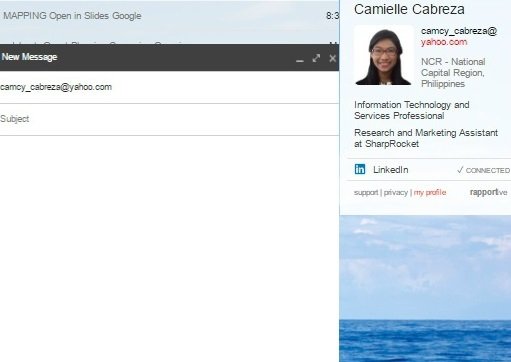Open the MAPPING Open in Slides email row

[169, 16]
